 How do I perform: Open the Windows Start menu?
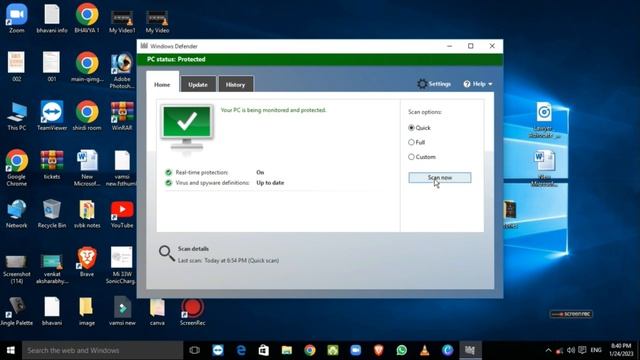(x=11, y=350)
